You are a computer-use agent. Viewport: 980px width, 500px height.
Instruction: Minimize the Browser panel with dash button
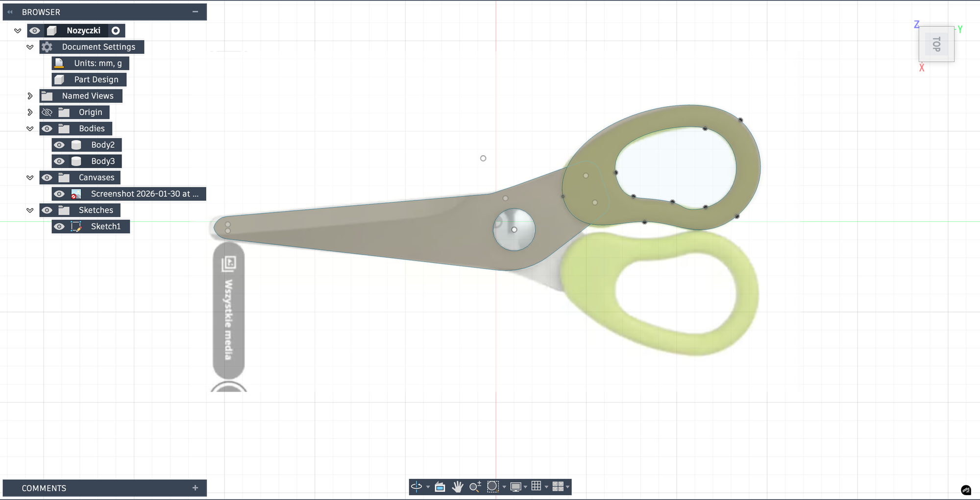coord(195,12)
